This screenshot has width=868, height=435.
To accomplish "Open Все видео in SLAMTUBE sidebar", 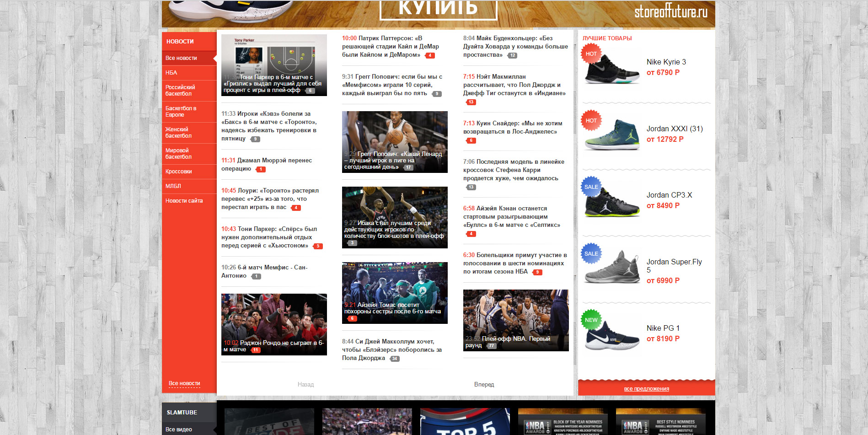I will click(x=179, y=430).
